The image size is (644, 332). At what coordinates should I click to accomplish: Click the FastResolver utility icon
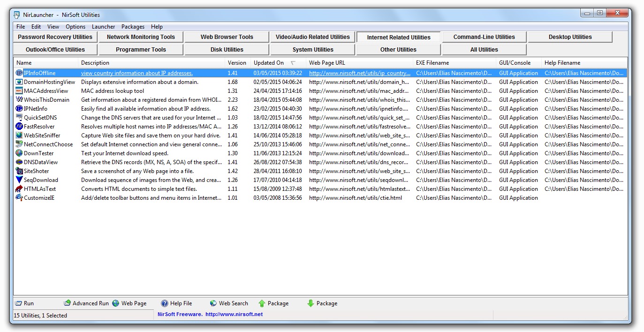click(x=19, y=127)
